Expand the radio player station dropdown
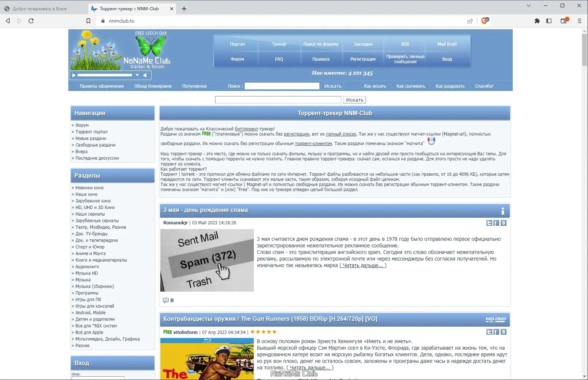Screen dimensions: 588x380 point(137,75)
